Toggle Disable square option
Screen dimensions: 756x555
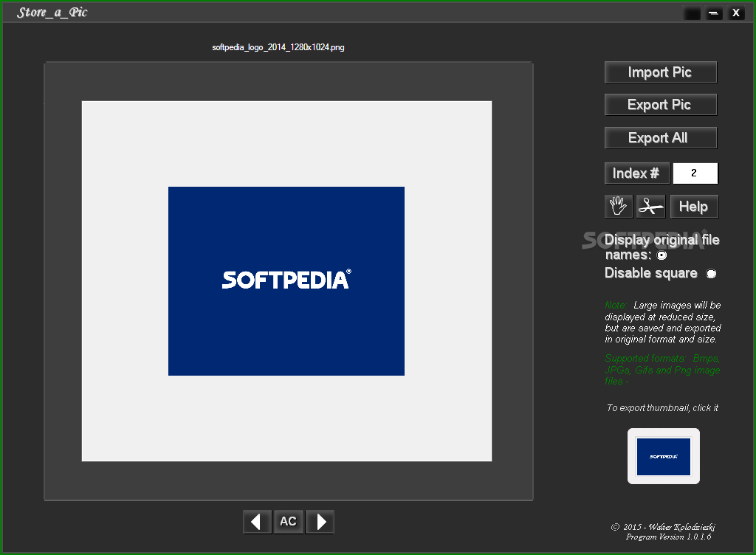point(711,274)
